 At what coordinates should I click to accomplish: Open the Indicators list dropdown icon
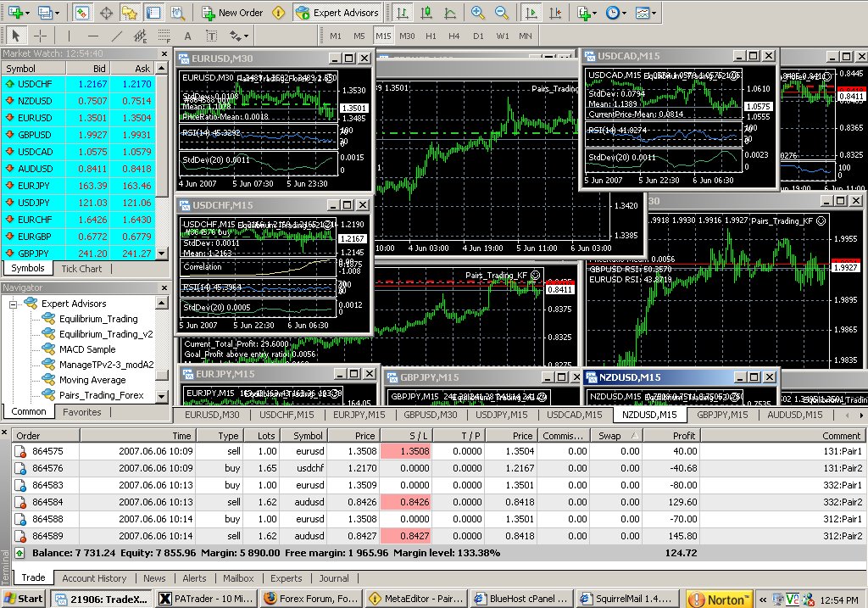587,12
